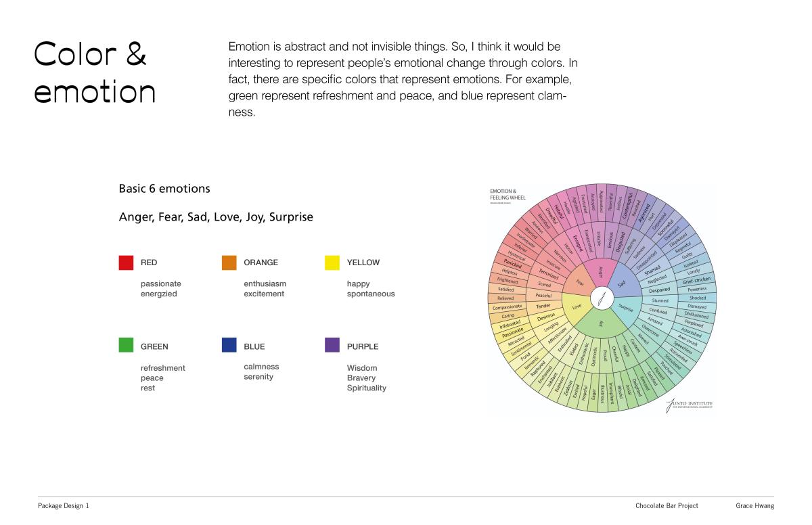Click the "Color & emotion" title
The image size is (812, 525).
click(95, 73)
